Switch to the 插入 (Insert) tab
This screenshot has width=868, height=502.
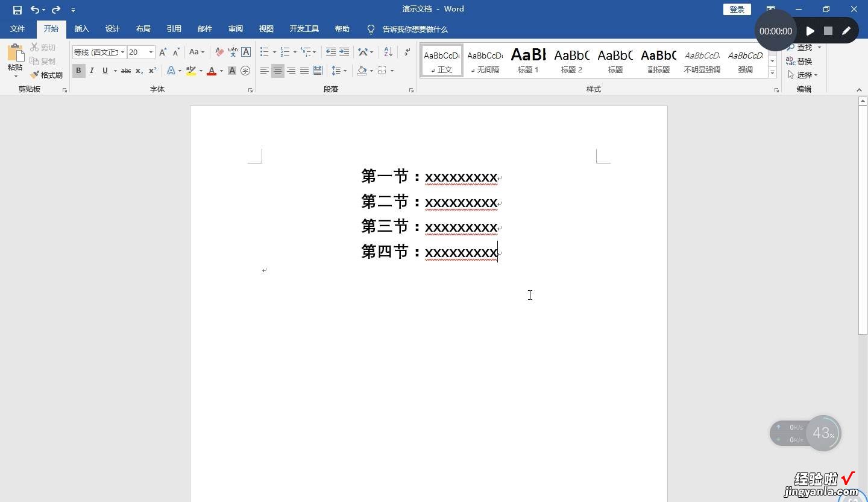pos(81,29)
